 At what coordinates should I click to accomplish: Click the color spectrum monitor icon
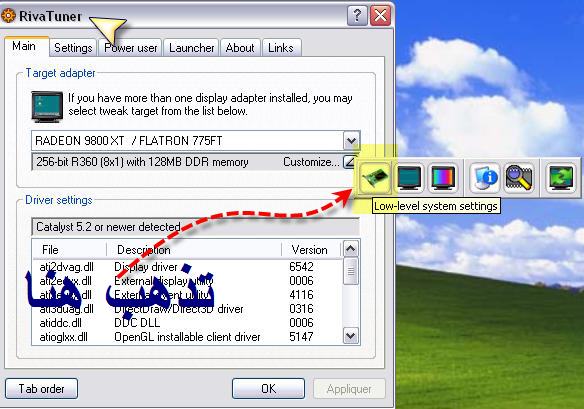[x=443, y=178]
